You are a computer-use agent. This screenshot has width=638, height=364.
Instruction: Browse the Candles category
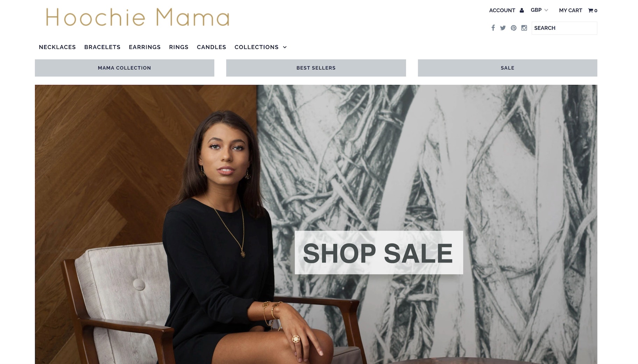click(211, 47)
